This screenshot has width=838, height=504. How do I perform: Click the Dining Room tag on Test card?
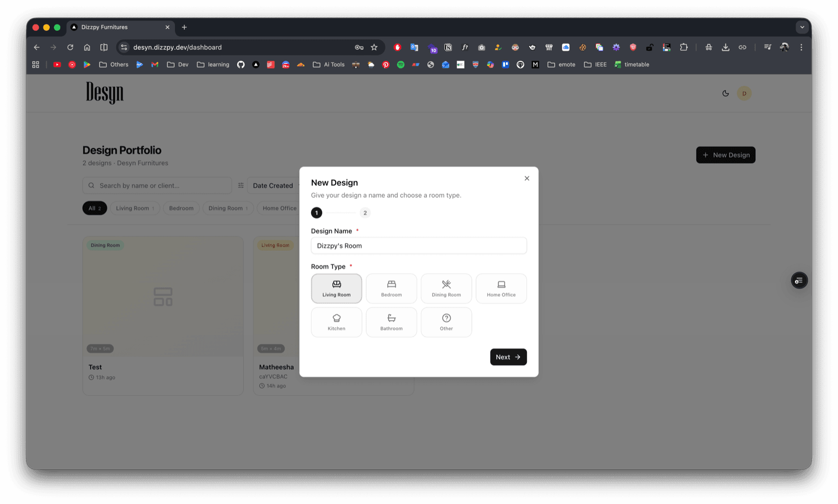(105, 245)
